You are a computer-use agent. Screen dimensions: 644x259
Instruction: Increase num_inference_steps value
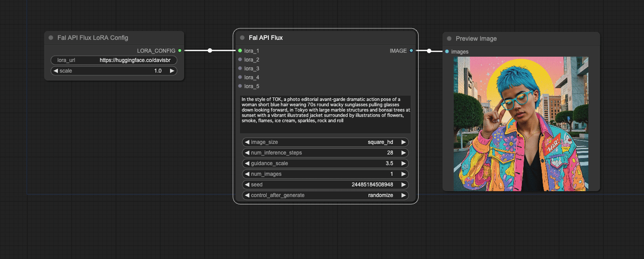[404, 153]
